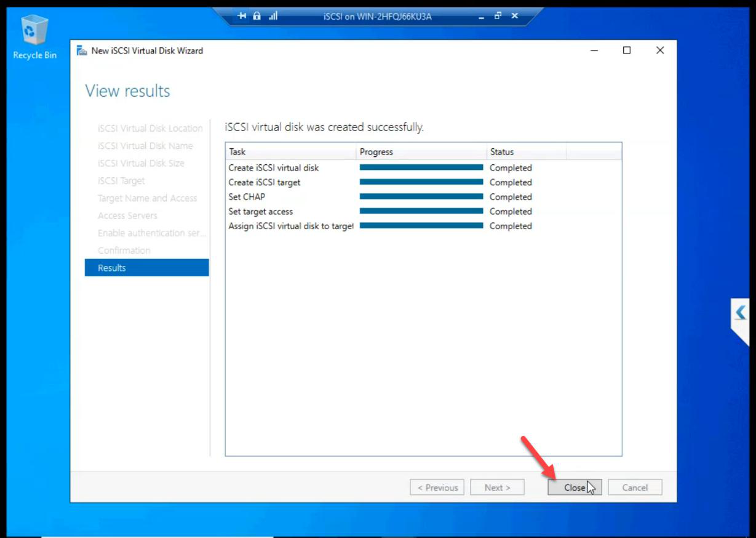Click the Close button in the wizard
756x538 pixels.
click(x=575, y=488)
